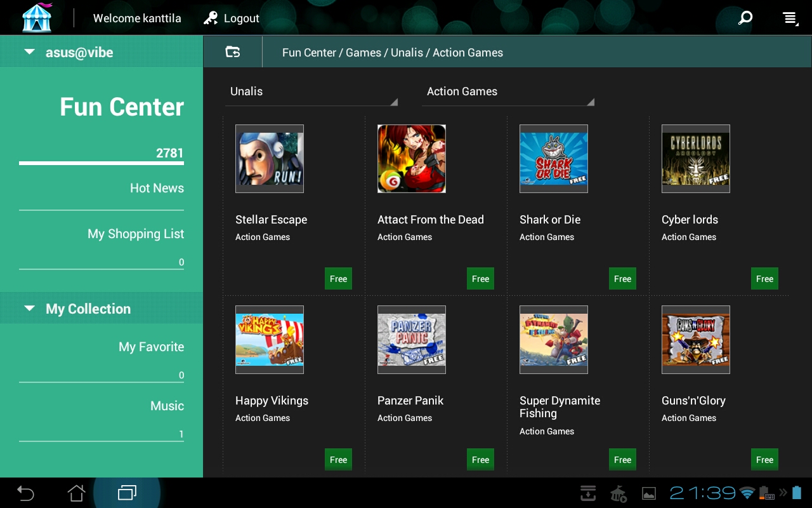Open the circus tent app logo
Image resolution: width=812 pixels, height=508 pixels.
point(37,18)
